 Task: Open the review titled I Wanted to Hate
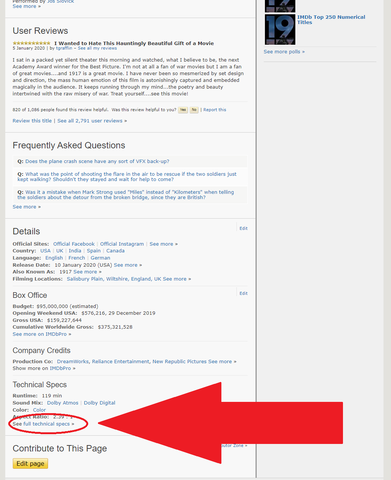pos(134,43)
